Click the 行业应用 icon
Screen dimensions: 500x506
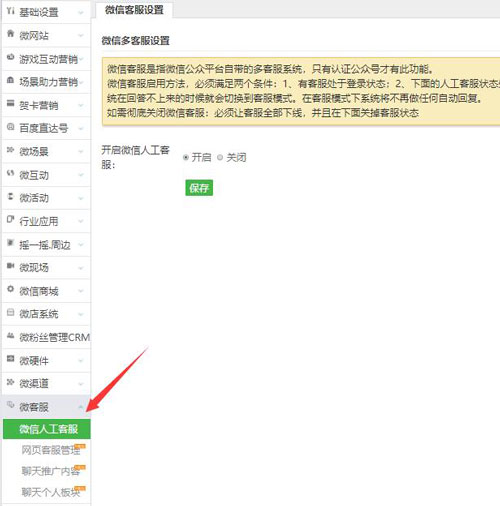pyautogui.click(x=11, y=220)
